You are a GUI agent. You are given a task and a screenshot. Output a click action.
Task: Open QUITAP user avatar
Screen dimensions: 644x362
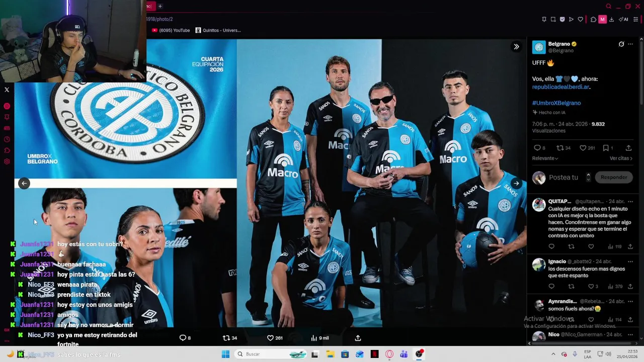coord(539,205)
